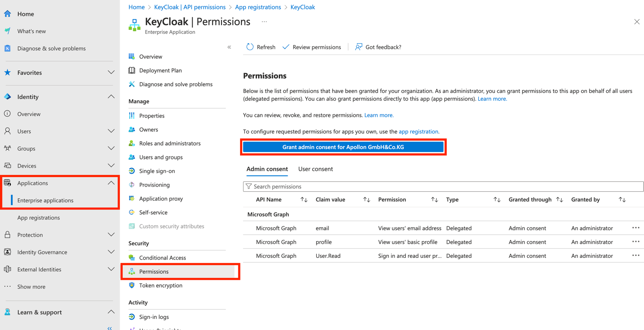Open the Sign-in logs menu item
Screen dimensions: 644x330
click(x=154, y=317)
